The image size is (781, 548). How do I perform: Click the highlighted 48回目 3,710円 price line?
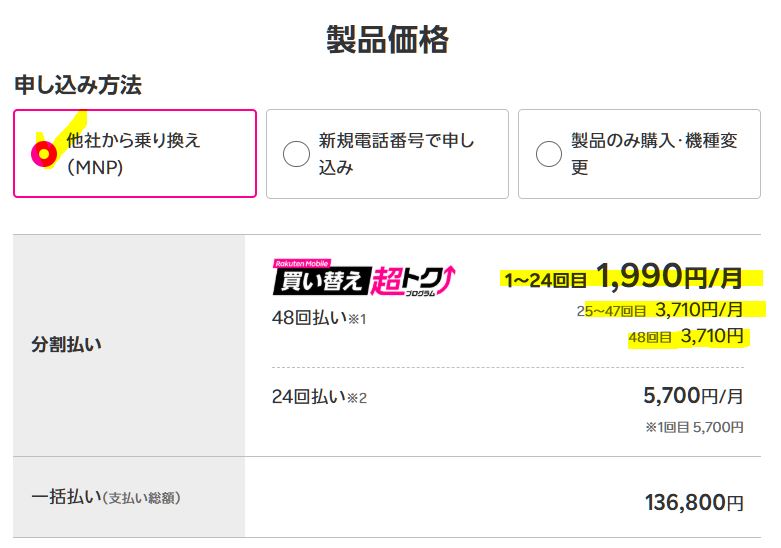click(x=686, y=337)
